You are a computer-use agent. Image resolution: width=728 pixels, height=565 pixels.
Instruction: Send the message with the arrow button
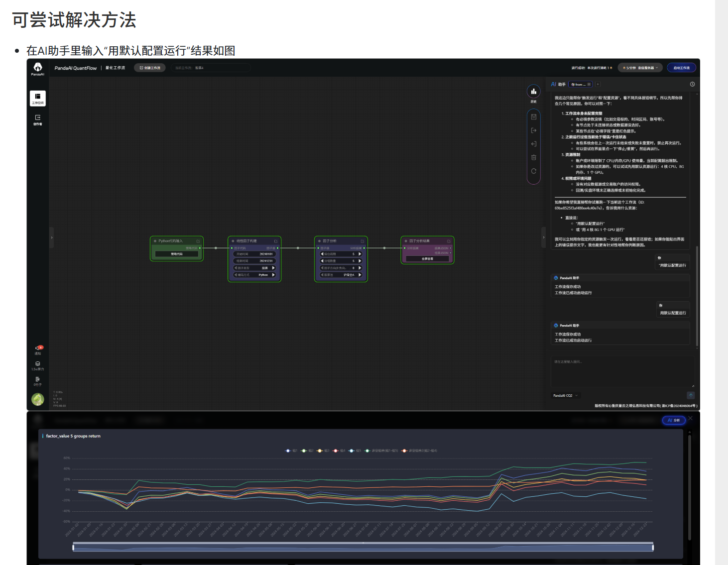[x=691, y=395]
